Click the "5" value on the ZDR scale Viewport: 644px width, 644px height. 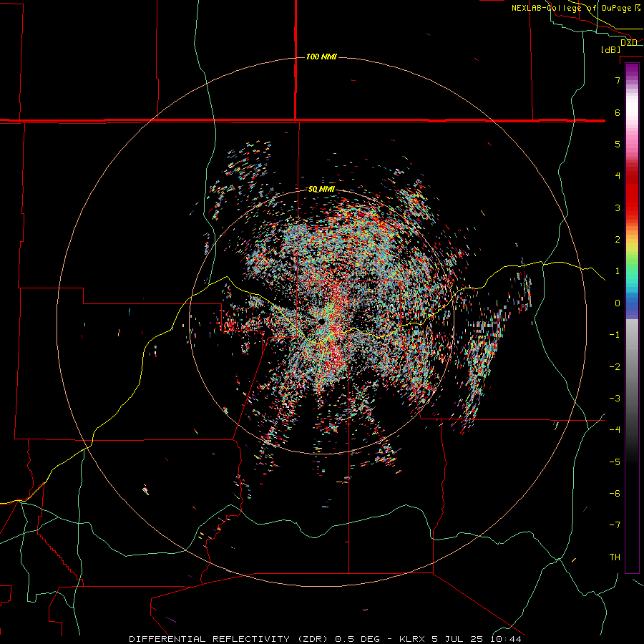[x=618, y=144]
